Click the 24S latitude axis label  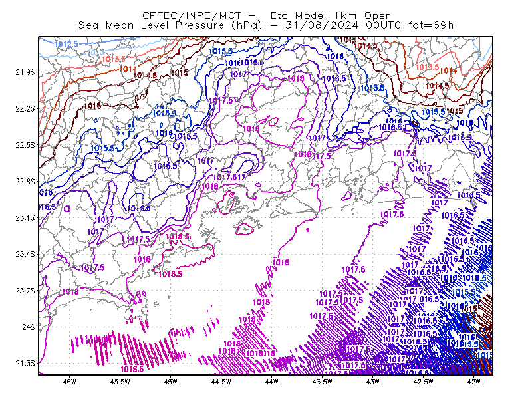(29, 327)
